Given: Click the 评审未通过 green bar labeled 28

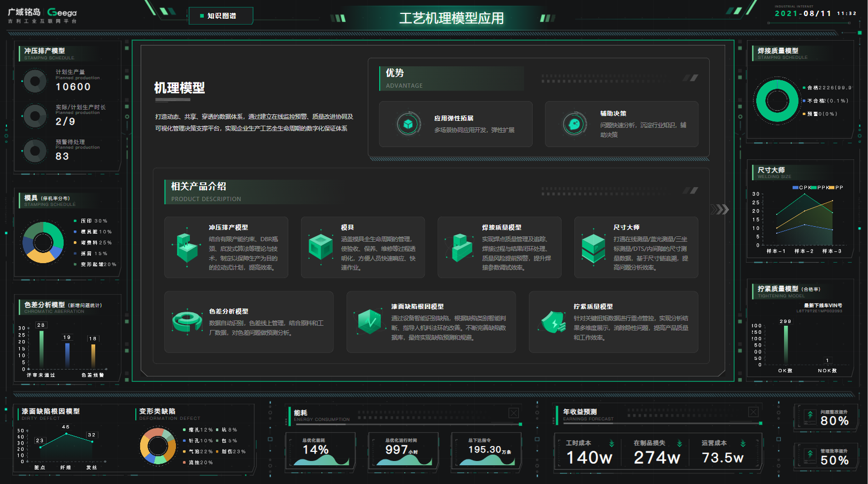Looking at the screenshot, I should [x=41, y=349].
